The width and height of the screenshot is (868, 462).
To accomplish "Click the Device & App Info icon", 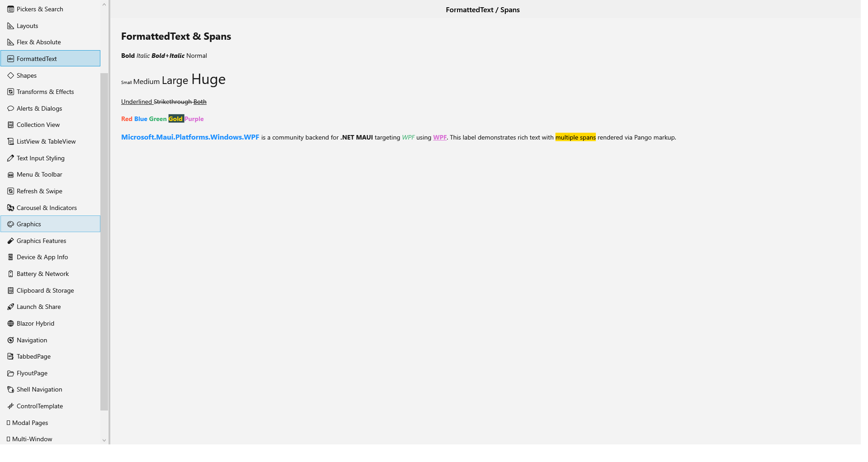I will point(11,257).
